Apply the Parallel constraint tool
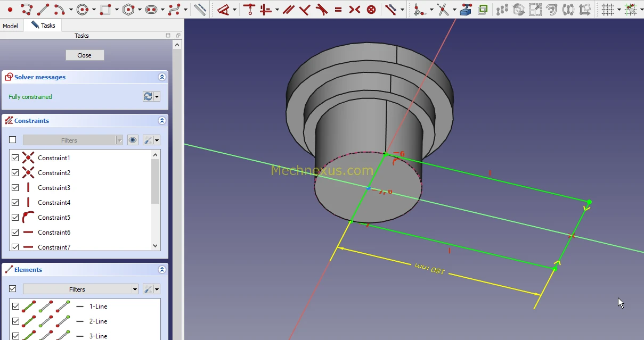This screenshot has height=340, width=644. click(x=288, y=9)
